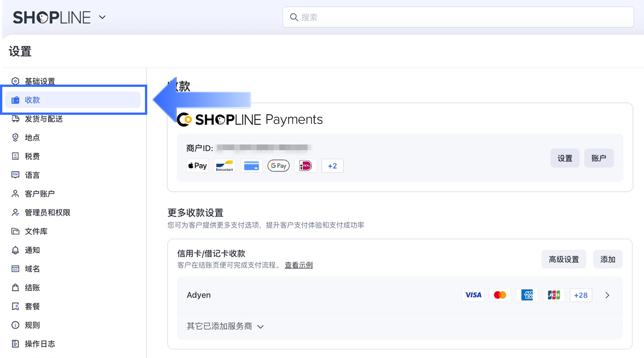The width and height of the screenshot is (644, 358).
Task: Click the 域名 domain icon
Action: [15, 269]
